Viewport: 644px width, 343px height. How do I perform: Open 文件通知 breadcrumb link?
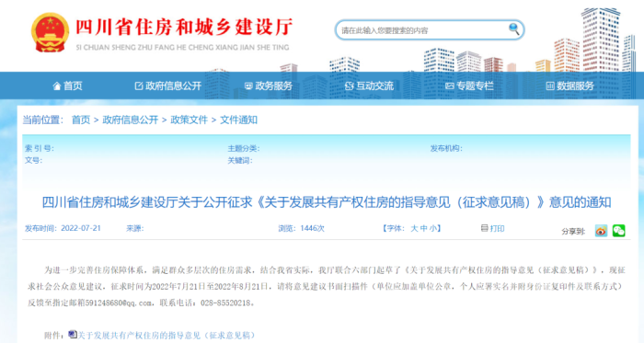(x=238, y=120)
